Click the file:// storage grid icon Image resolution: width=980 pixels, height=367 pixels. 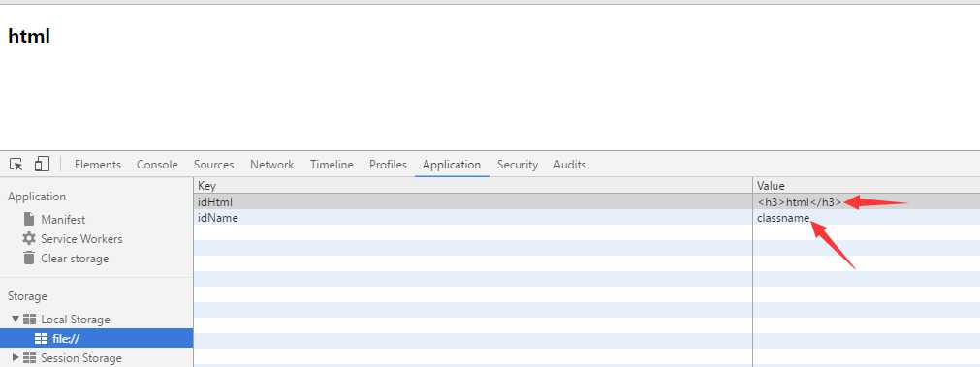pos(41,338)
